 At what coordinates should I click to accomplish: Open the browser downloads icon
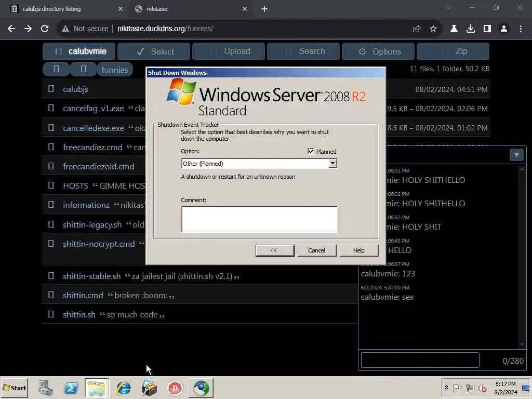pos(471,29)
